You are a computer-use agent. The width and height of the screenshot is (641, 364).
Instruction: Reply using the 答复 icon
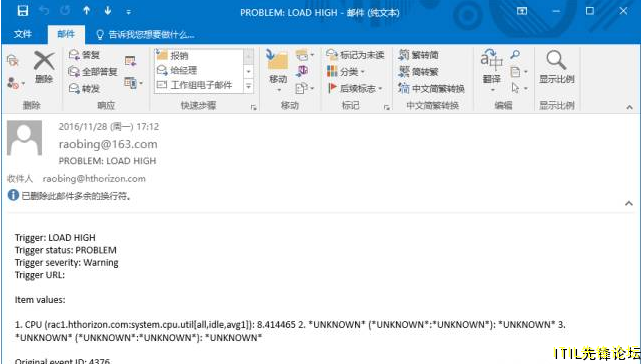coord(85,55)
